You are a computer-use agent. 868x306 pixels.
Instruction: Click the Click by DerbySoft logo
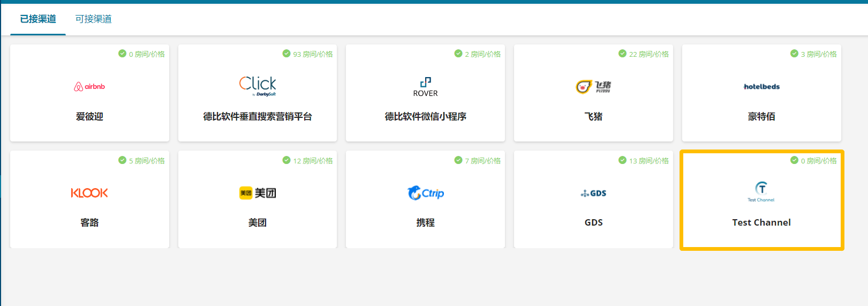click(258, 86)
